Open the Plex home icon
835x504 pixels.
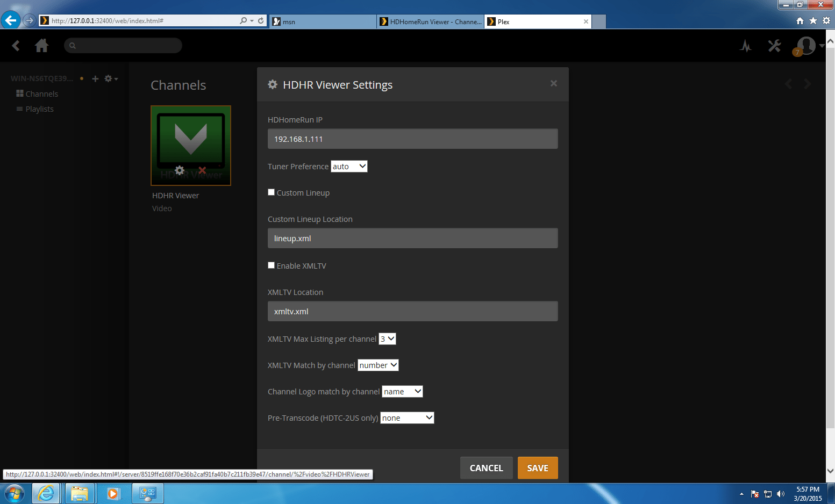[x=41, y=46]
